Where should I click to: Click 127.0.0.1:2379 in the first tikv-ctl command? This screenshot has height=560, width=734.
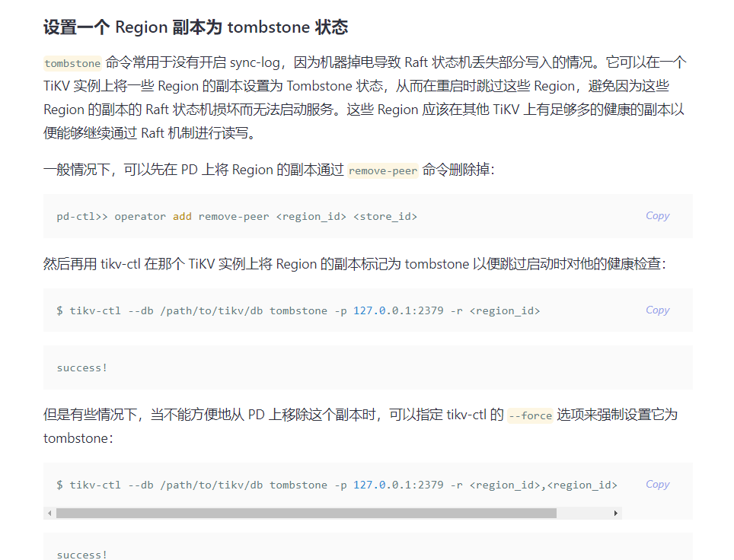(x=398, y=311)
